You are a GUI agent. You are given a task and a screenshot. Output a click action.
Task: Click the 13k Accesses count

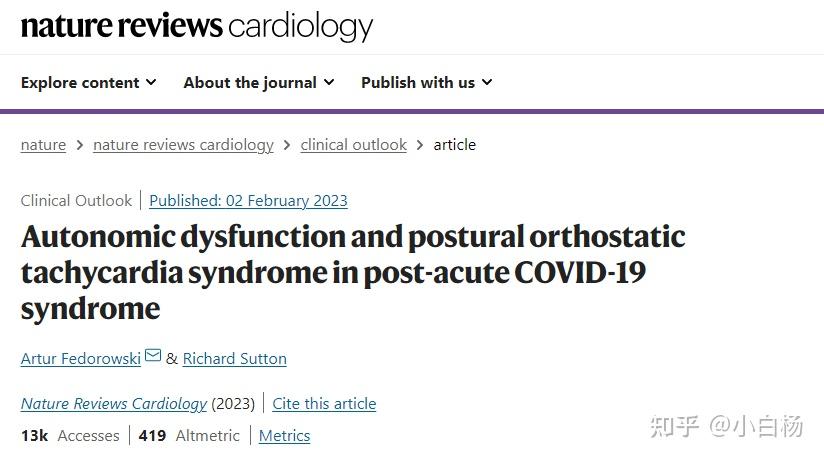pyautogui.click(x=69, y=435)
